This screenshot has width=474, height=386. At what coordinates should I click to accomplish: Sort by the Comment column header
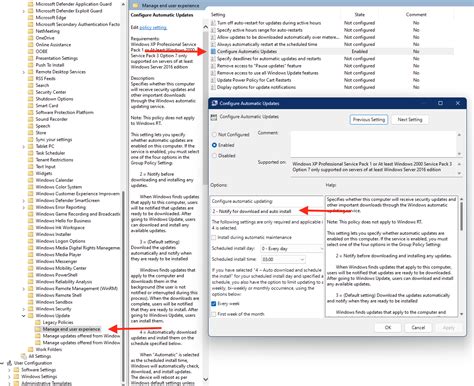coord(416,15)
